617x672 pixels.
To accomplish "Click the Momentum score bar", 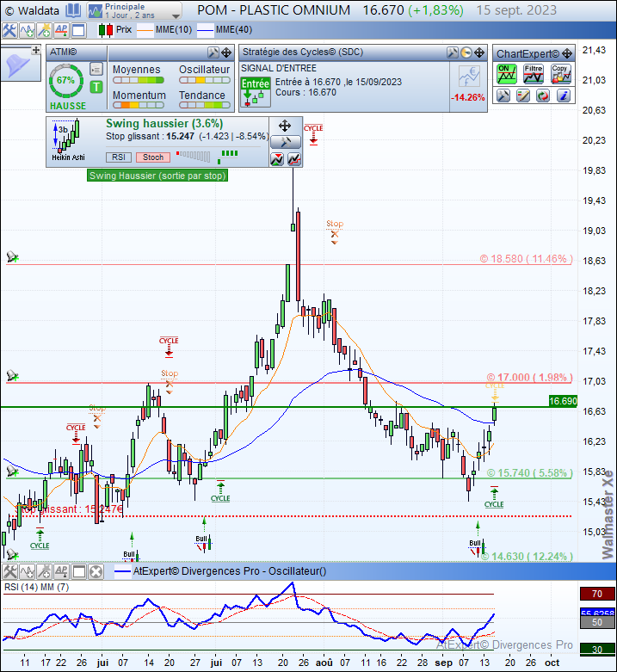I will [x=139, y=105].
